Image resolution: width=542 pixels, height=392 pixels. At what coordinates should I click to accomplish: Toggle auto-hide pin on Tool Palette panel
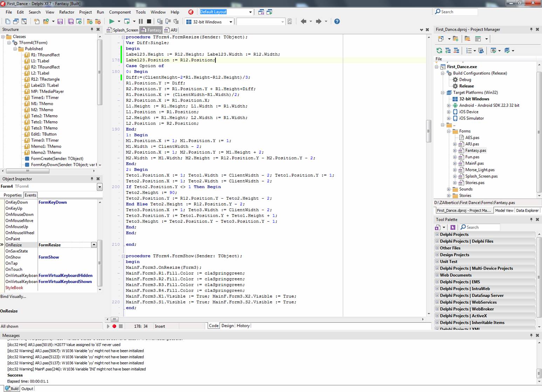(531, 219)
